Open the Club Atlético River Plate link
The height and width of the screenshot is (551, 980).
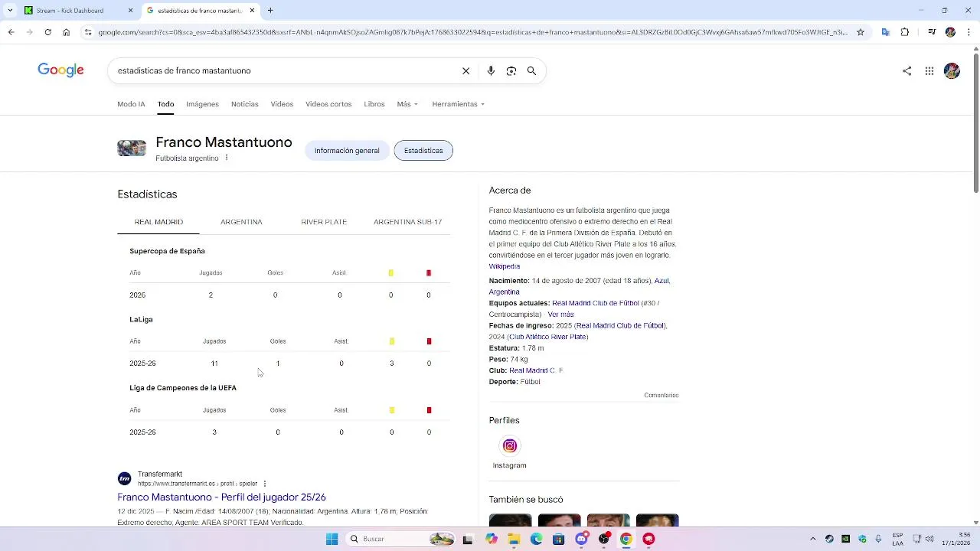coord(547,337)
